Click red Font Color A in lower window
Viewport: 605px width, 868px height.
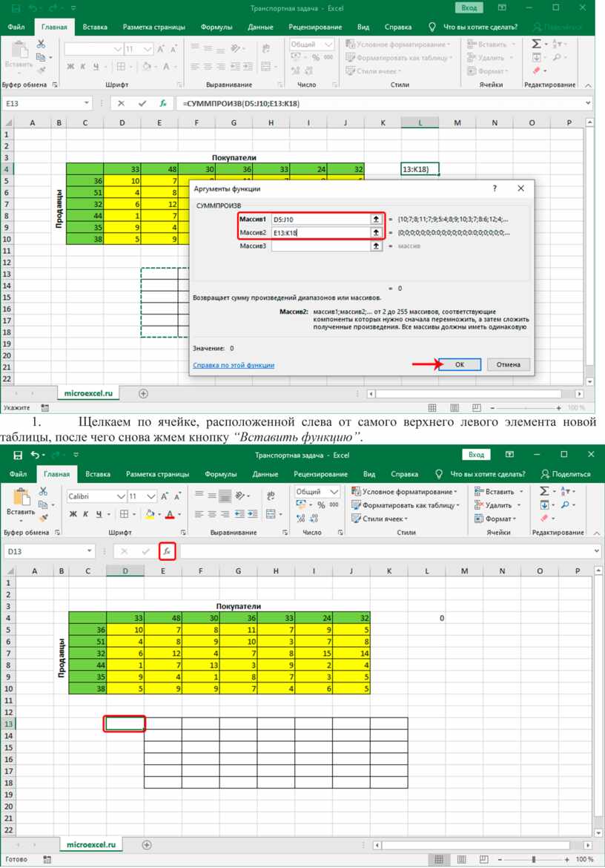click(x=171, y=514)
